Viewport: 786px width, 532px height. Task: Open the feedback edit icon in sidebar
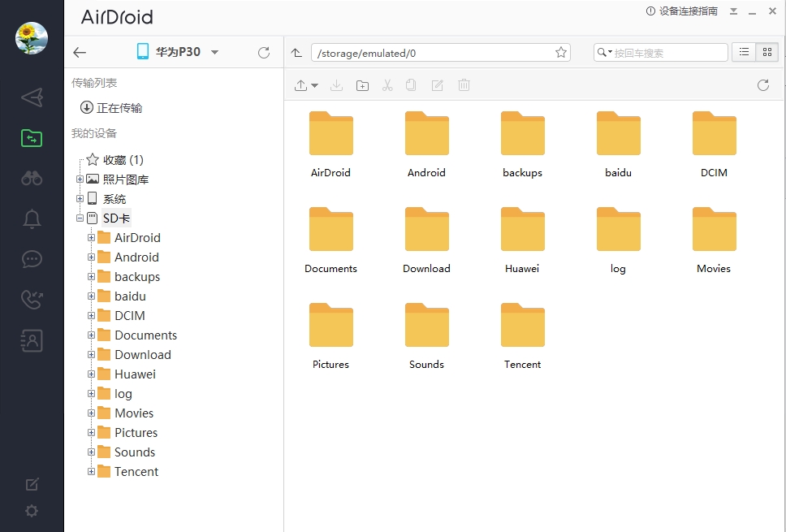(32, 484)
